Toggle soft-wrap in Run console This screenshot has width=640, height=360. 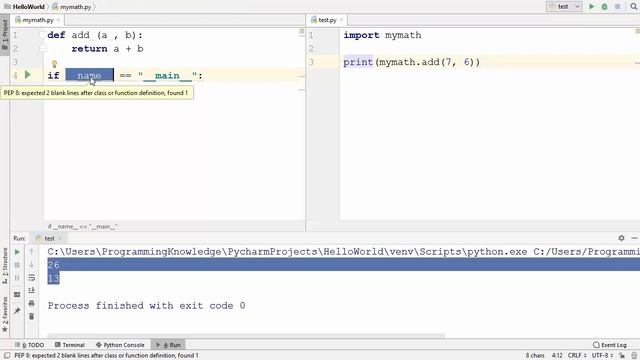tap(31, 278)
